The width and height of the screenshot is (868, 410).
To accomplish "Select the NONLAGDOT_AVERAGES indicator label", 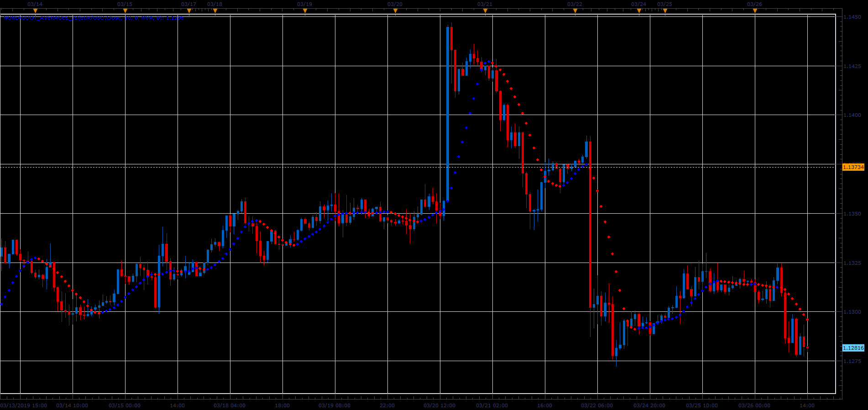I will [x=93, y=18].
